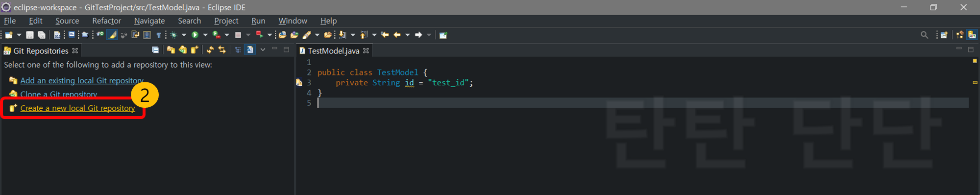
Task: Click the Pin Editor icon
Action: 443,35
